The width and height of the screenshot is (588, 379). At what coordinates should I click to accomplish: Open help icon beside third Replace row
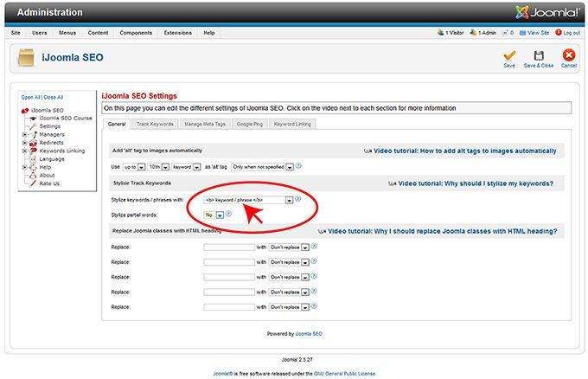click(314, 276)
